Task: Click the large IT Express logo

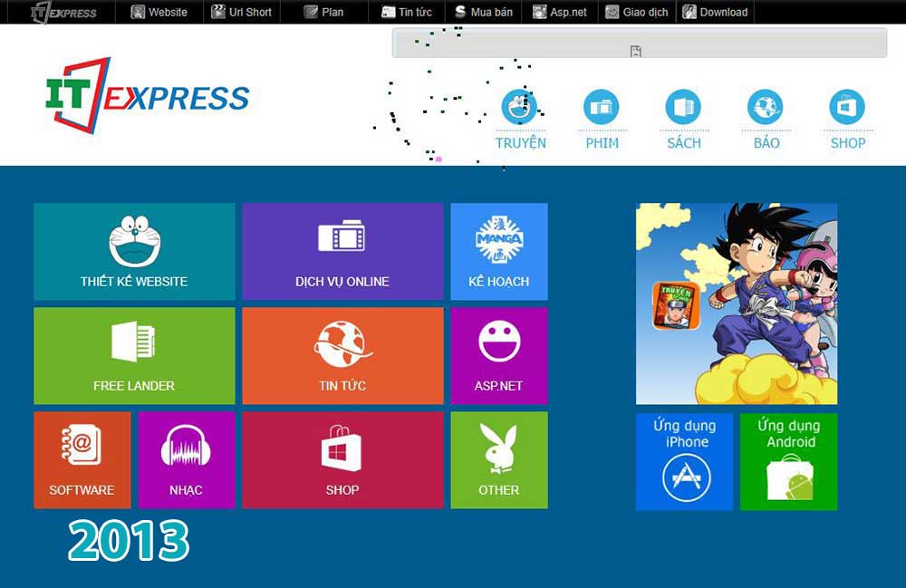Action: click(148, 95)
